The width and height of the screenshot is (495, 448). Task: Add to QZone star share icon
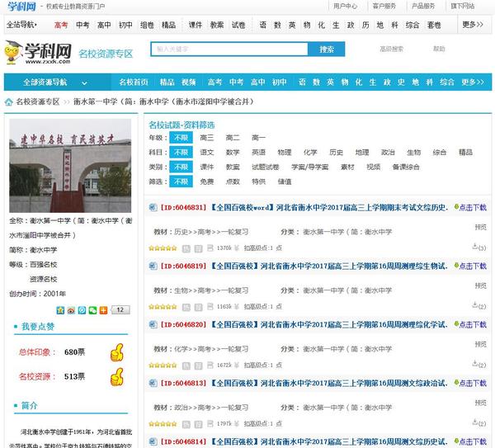[60, 310]
